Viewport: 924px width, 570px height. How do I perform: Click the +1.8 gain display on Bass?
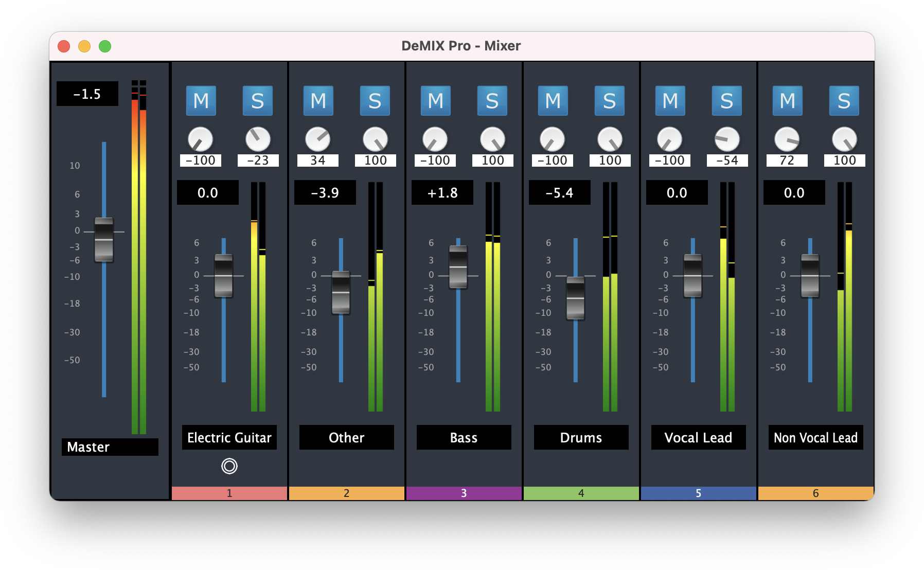pos(442,193)
